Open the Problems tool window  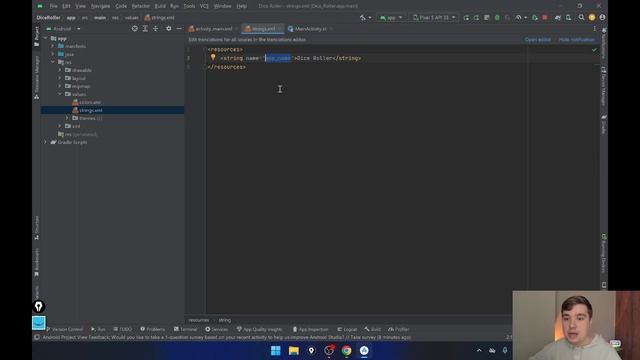[153, 329]
